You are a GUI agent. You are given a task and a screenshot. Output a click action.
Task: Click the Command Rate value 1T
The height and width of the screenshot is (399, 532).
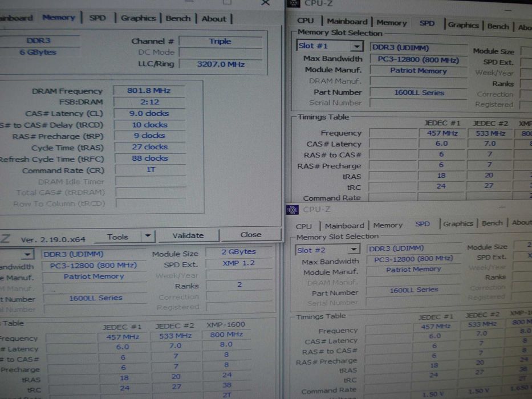(151, 170)
